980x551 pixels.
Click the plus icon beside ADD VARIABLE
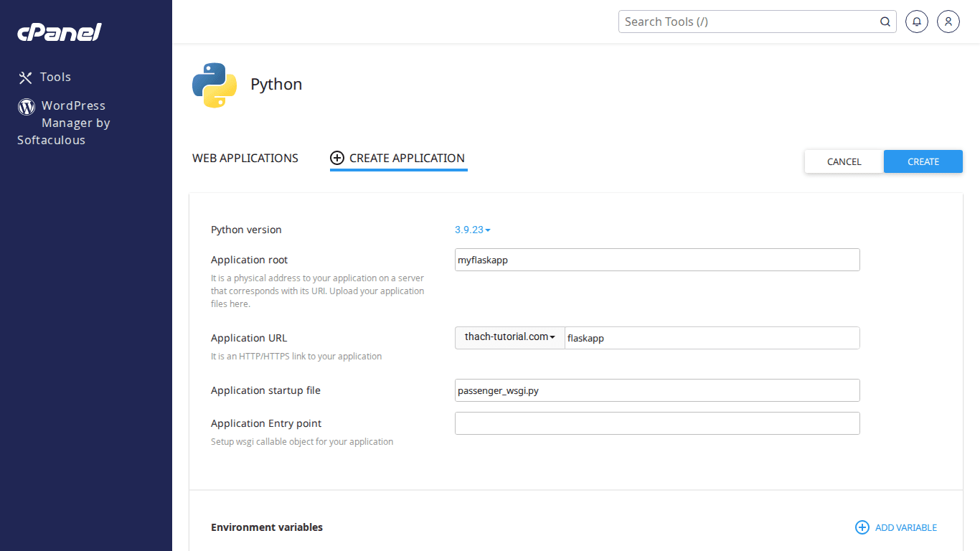(x=862, y=527)
